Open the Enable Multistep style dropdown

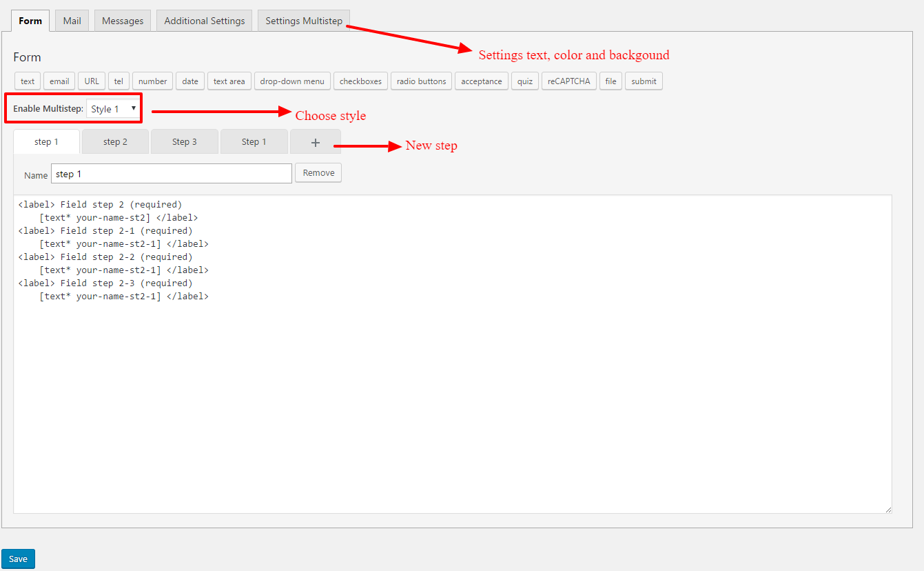pyautogui.click(x=112, y=109)
